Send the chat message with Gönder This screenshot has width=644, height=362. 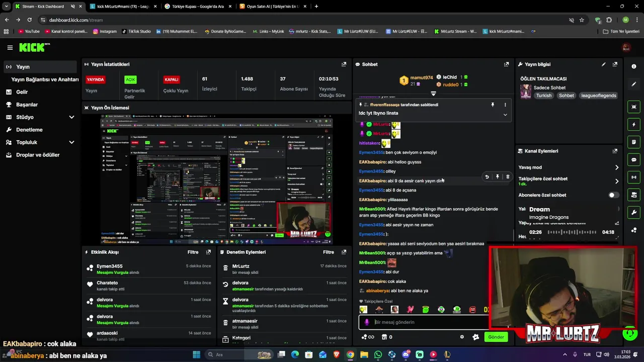[496, 337]
